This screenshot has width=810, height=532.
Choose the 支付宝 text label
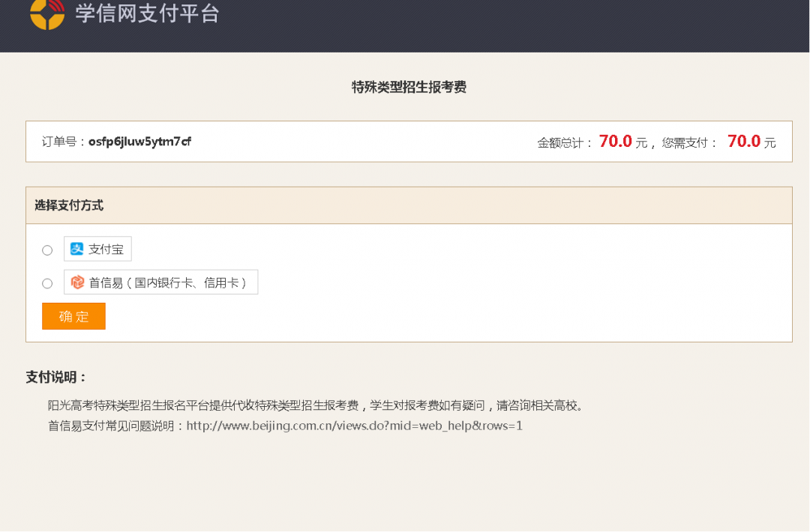(x=106, y=250)
